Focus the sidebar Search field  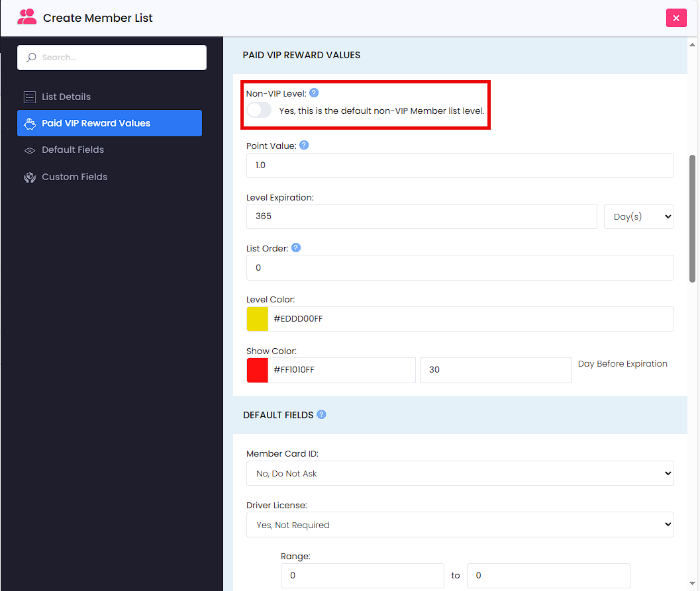coord(112,58)
